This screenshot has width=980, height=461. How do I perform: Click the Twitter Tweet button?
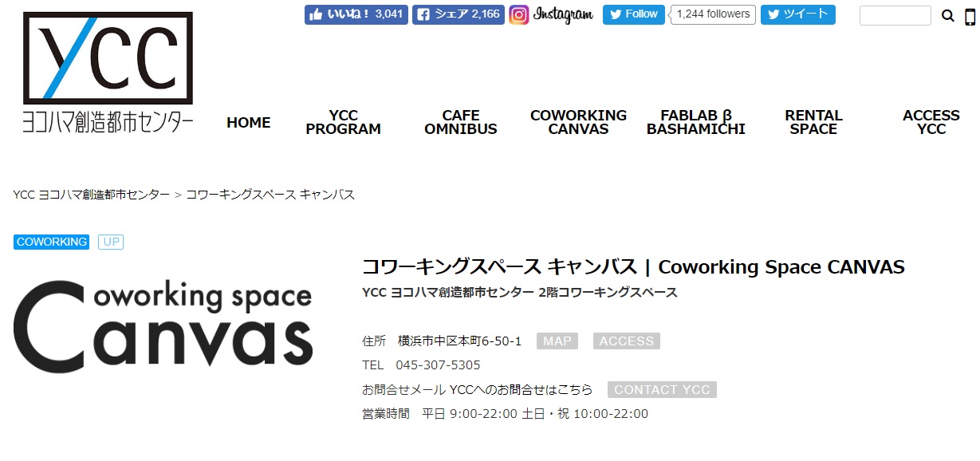pyautogui.click(x=797, y=14)
